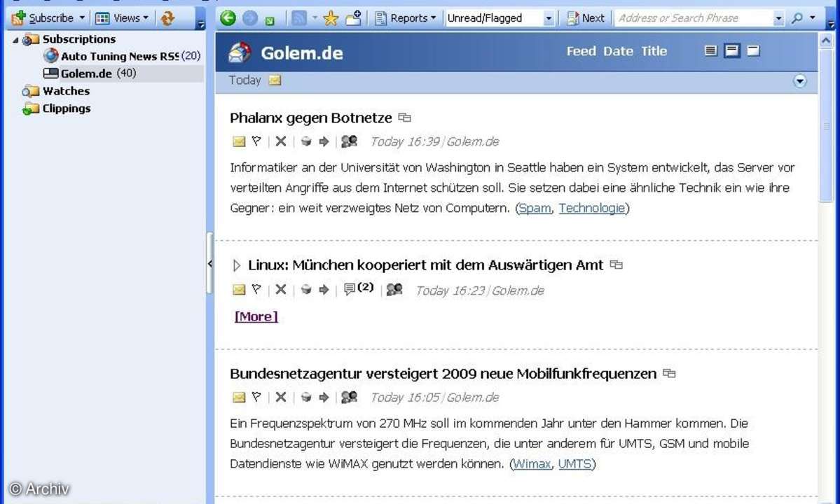Flag the Bundesnetzagentur article

pyautogui.click(x=256, y=396)
